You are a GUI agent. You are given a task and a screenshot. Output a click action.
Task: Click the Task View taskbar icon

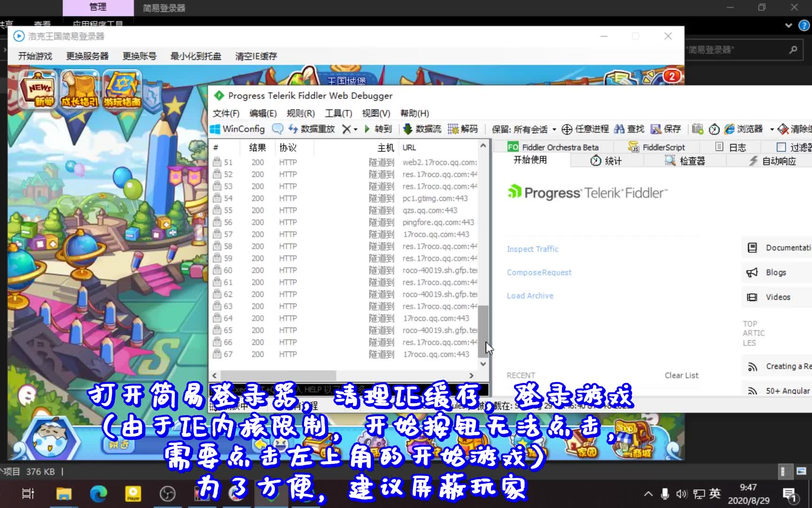pos(28,494)
